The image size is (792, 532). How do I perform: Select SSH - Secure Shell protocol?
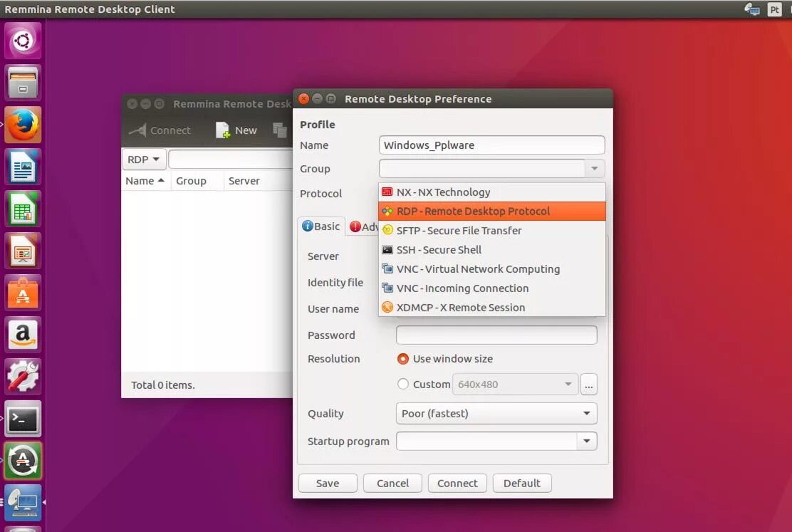491,249
